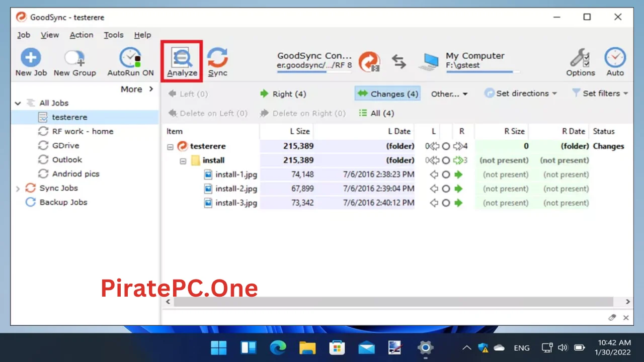This screenshot has height=362, width=644.
Task: Open Options wrench icon
Action: click(x=580, y=58)
